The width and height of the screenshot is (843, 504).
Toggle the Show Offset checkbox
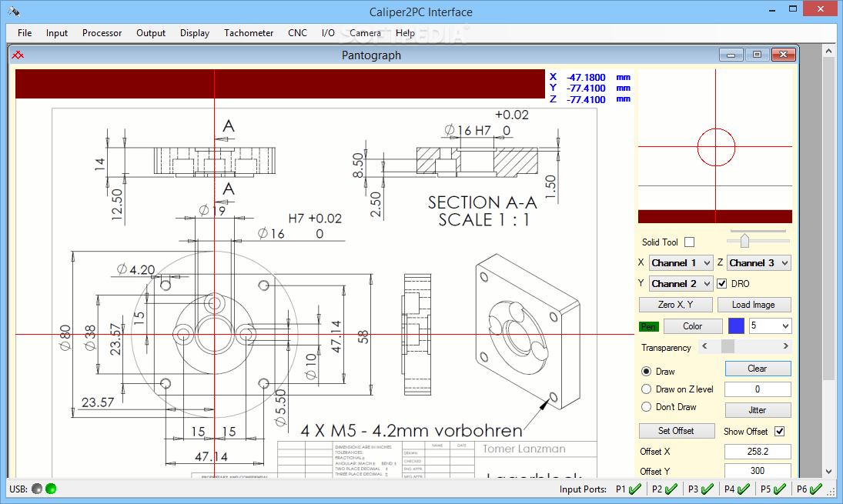[x=780, y=432]
